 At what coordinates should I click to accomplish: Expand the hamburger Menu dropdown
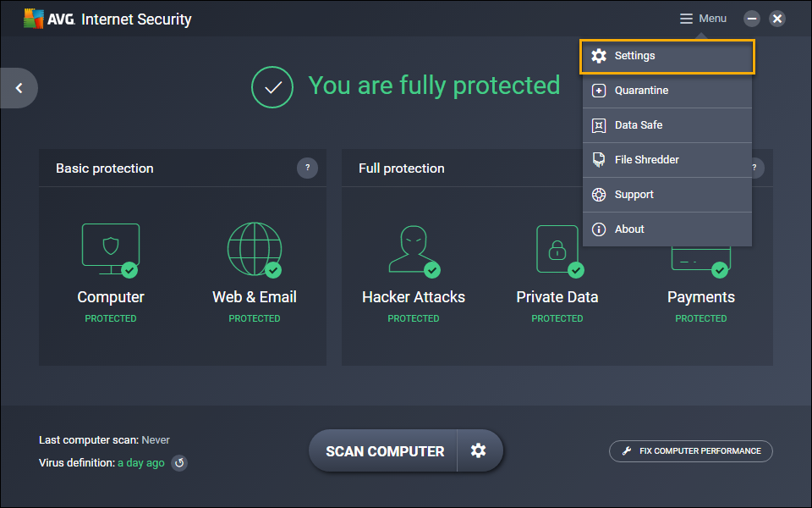point(703,19)
